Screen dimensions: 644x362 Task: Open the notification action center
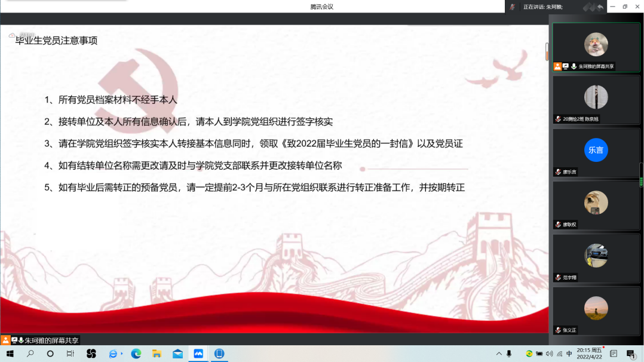[x=630, y=354]
